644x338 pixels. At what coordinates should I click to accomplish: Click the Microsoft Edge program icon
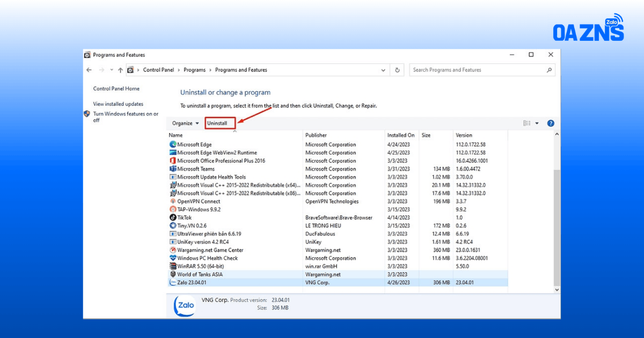point(173,144)
